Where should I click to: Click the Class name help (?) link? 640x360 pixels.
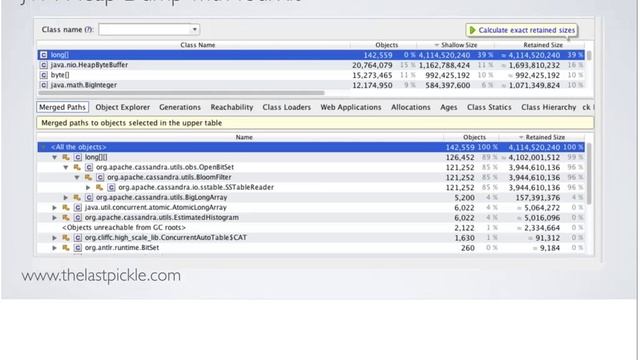89,29
